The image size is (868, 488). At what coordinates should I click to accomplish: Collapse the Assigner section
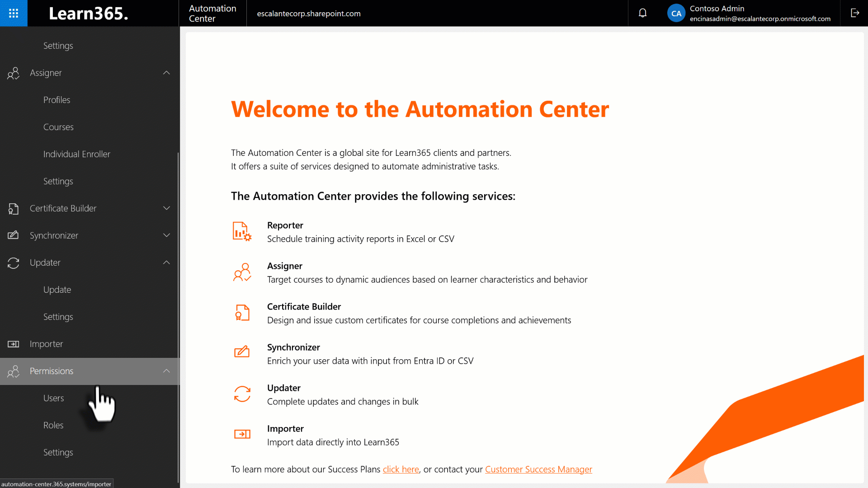click(x=166, y=73)
